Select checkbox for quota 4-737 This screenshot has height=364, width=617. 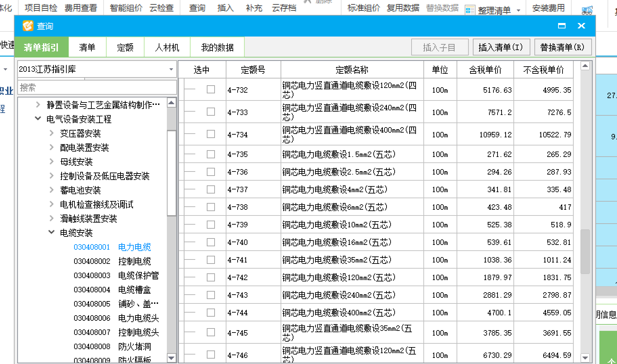pyautogui.click(x=211, y=189)
